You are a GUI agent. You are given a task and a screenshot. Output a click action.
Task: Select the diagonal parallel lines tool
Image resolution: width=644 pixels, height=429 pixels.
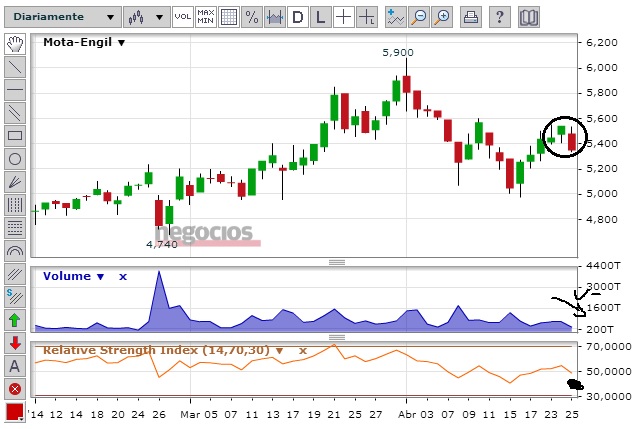pyautogui.click(x=15, y=274)
